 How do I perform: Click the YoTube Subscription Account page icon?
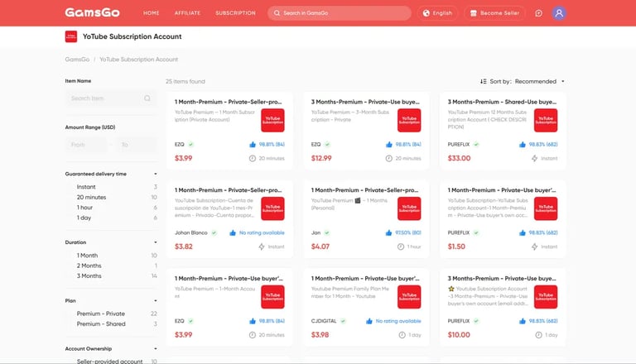(71, 36)
